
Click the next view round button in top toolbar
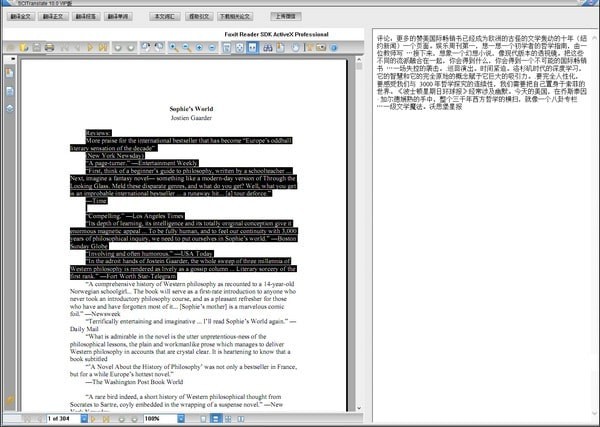point(131,48)
